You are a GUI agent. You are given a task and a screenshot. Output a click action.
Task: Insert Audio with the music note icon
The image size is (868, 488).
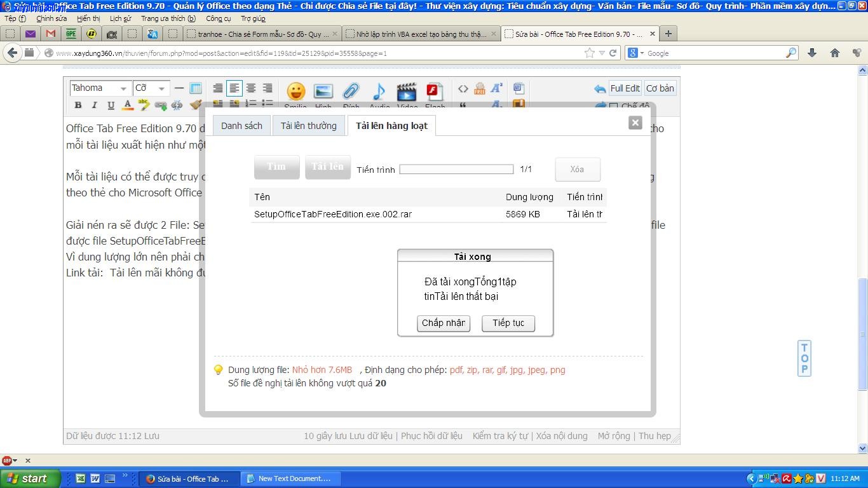tap(379, 92)
